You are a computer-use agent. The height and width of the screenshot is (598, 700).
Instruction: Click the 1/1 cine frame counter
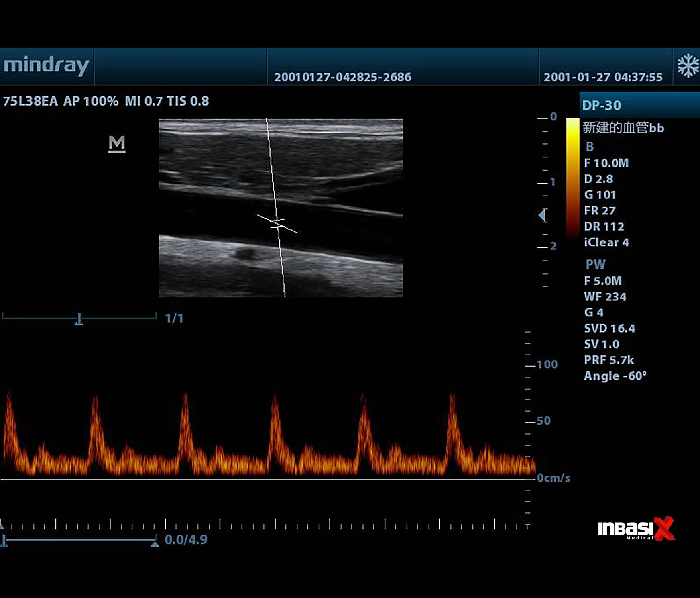point(174,318)
